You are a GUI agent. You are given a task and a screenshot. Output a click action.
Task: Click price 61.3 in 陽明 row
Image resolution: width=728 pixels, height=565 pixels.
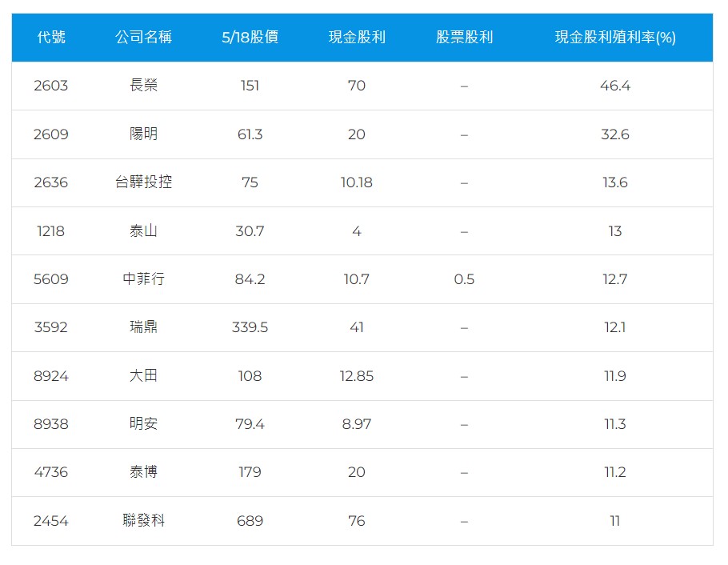[x=250, y=134]
